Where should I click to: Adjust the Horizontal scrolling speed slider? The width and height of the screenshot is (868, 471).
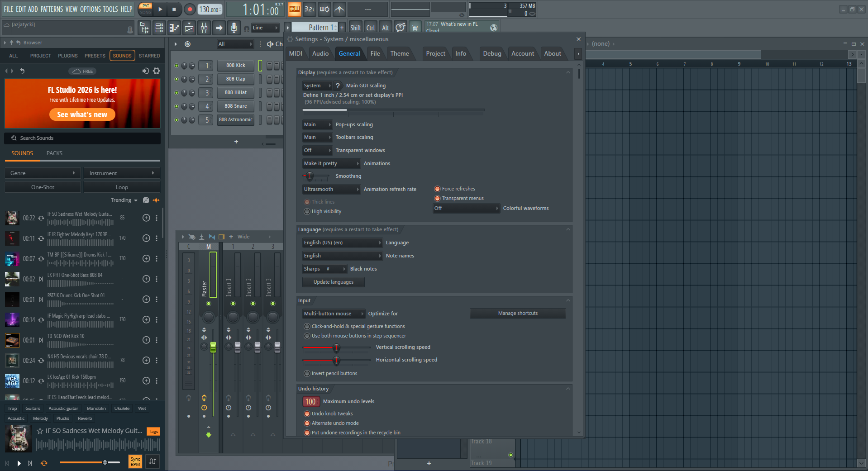click(x=336, y=361)
